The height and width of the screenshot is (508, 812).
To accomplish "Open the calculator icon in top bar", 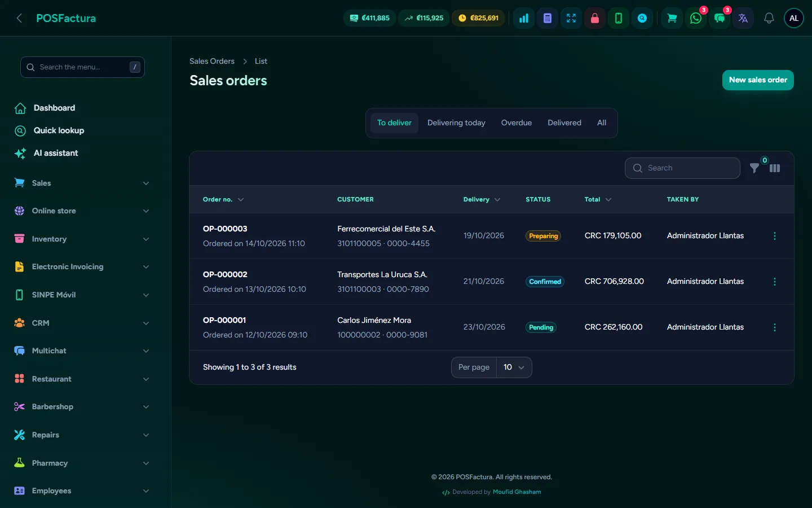I will coord(548,18).
